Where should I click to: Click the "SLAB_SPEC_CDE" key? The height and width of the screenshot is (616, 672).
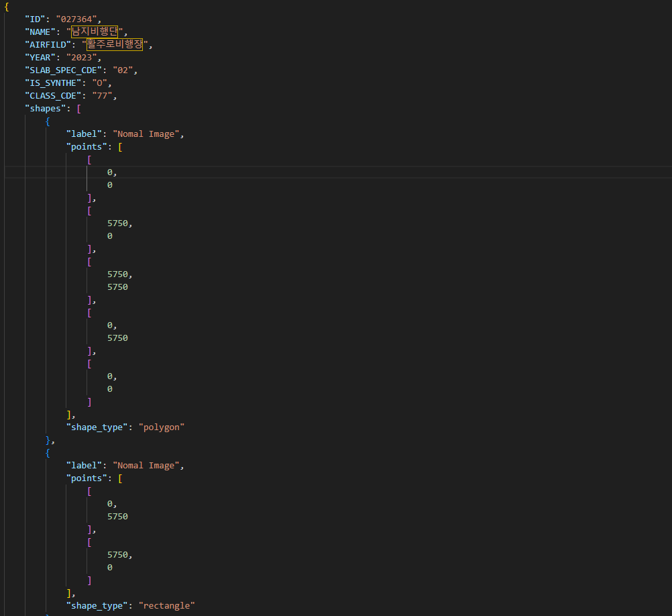pyautogui.click(x=64, y=70)
